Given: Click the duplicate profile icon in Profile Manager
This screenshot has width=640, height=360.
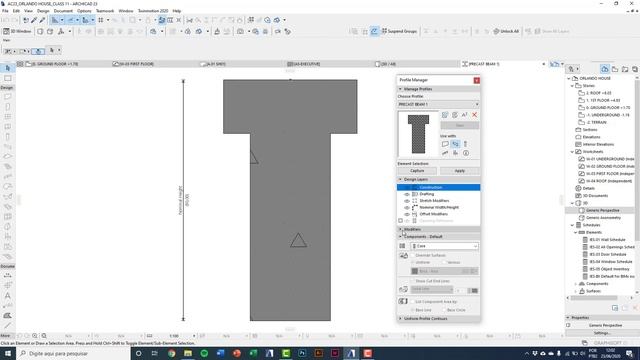Looking at the screenshot, I should (x=455, y=115).
